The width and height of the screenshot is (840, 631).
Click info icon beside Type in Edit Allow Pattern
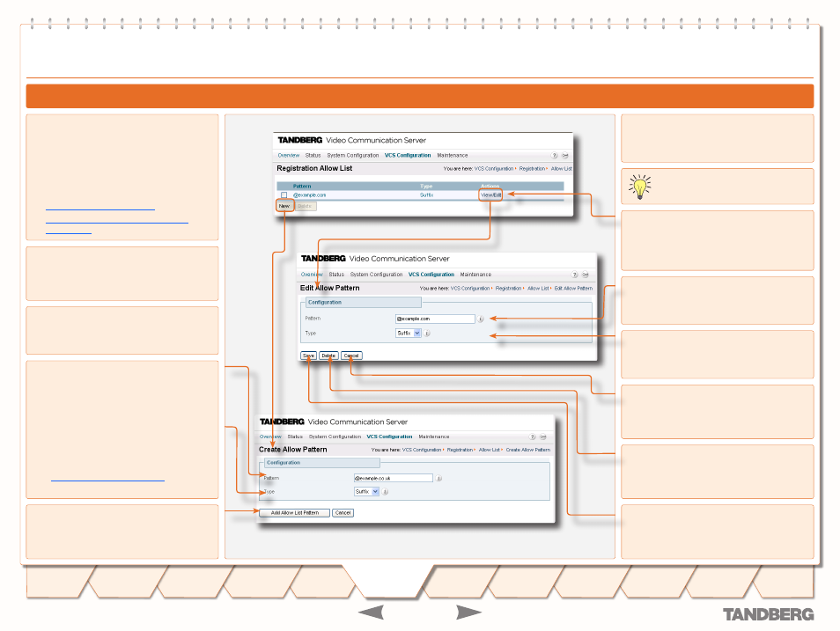[427, 334]
